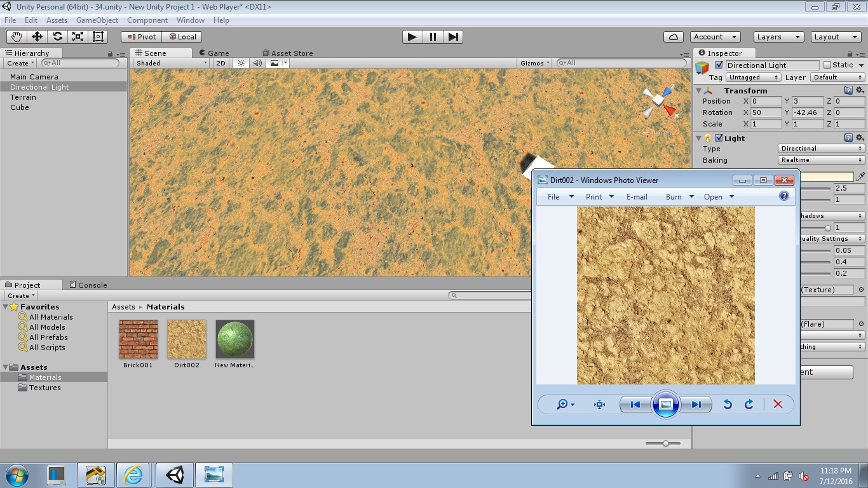Image resolution: width=868 pixels, height=488 pixels.
Task: Open the Account dropdown
Action: click(x=715, y=37)
